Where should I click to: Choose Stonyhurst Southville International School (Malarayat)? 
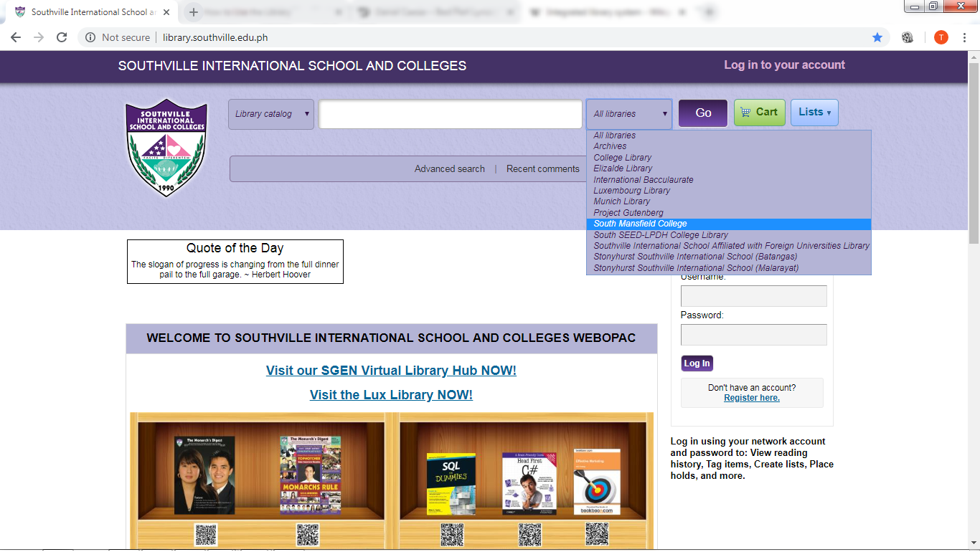[x=728, y=268]
